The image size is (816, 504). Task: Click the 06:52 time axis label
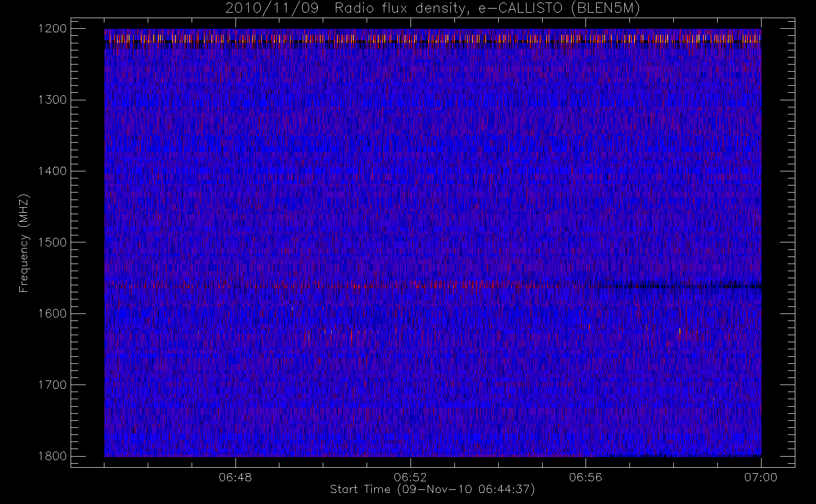click(x=411, y=477)
